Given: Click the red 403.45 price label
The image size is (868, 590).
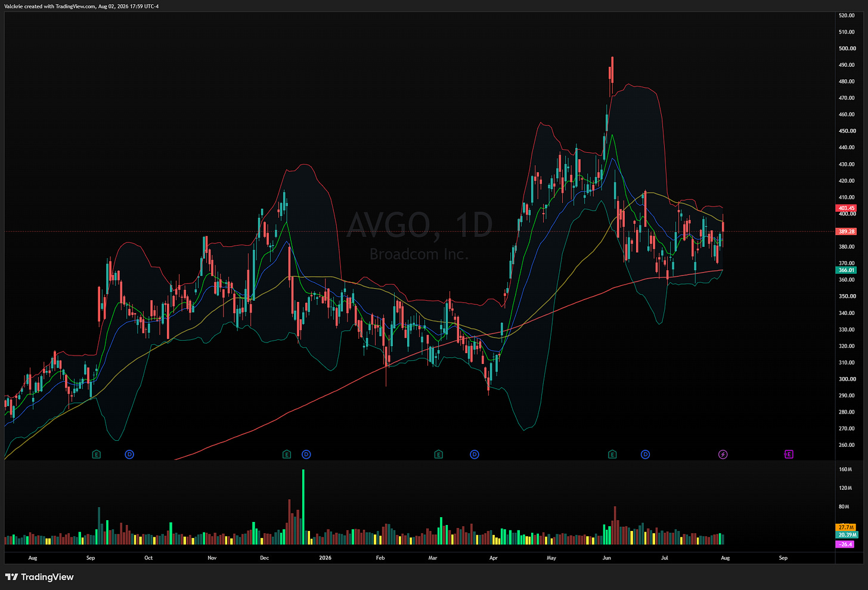Looking at the screenshot, I should [846, 208].
